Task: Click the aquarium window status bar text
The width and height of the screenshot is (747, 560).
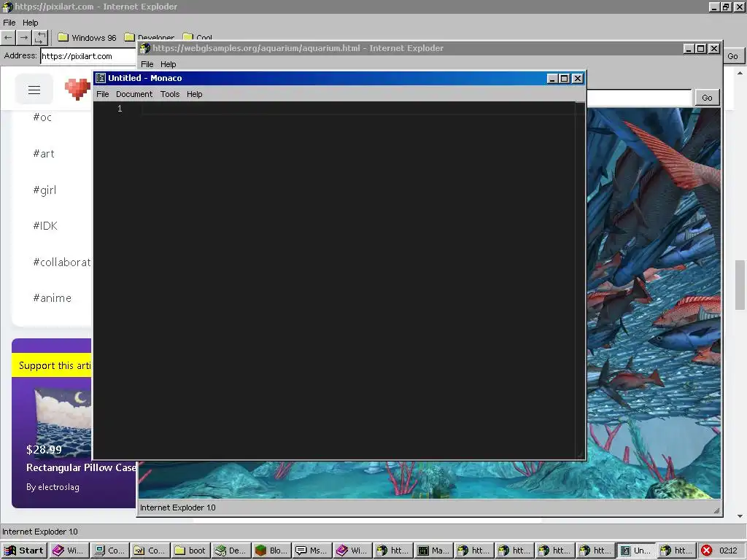Action: 178,507
